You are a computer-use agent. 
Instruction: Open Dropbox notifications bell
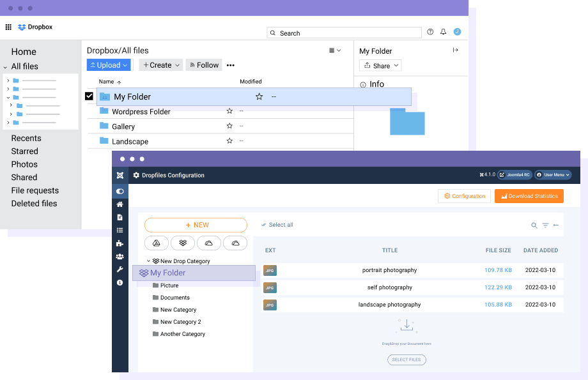444,32
